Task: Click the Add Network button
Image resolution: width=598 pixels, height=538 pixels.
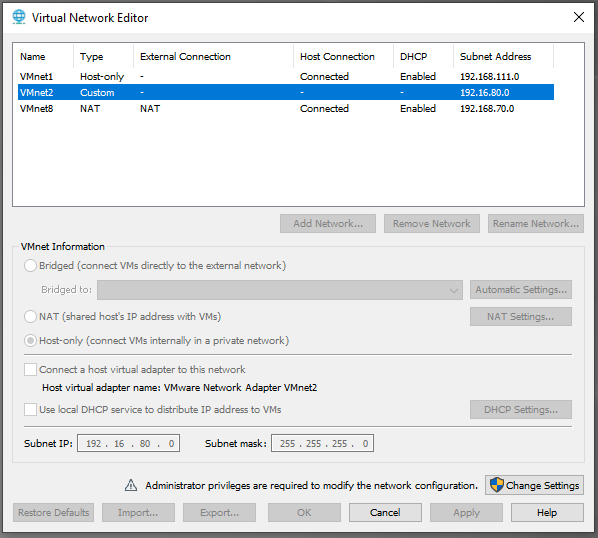Action: (x=328, y=223)
